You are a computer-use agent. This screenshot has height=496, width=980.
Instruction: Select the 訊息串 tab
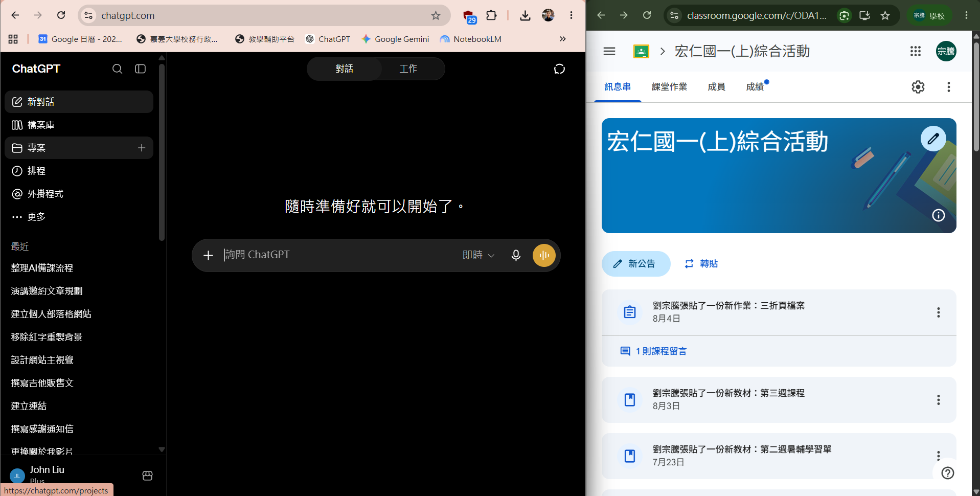tap(618, 87)
